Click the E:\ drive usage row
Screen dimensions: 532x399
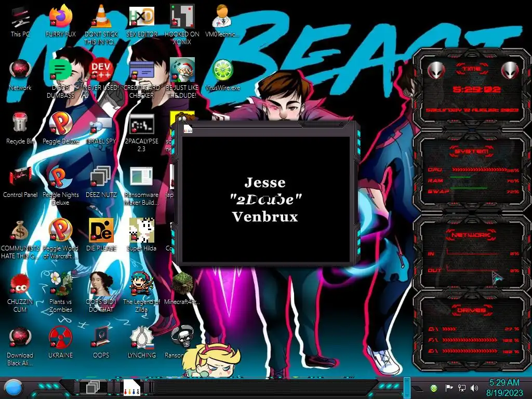coord(474,351)
